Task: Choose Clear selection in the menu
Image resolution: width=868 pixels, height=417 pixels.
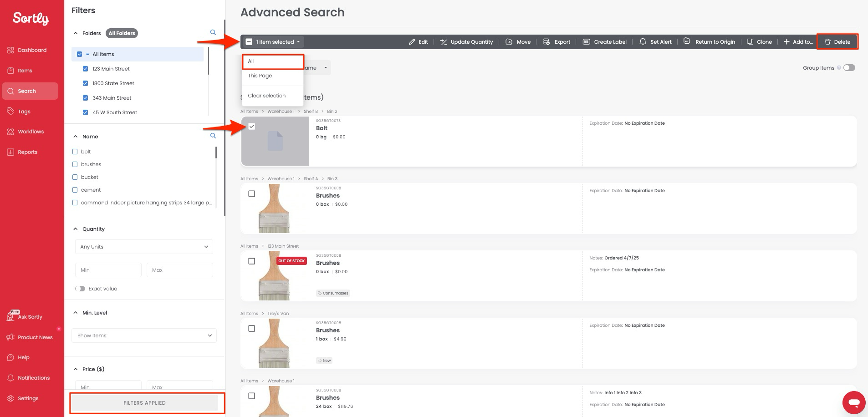Action: point(267,96)
